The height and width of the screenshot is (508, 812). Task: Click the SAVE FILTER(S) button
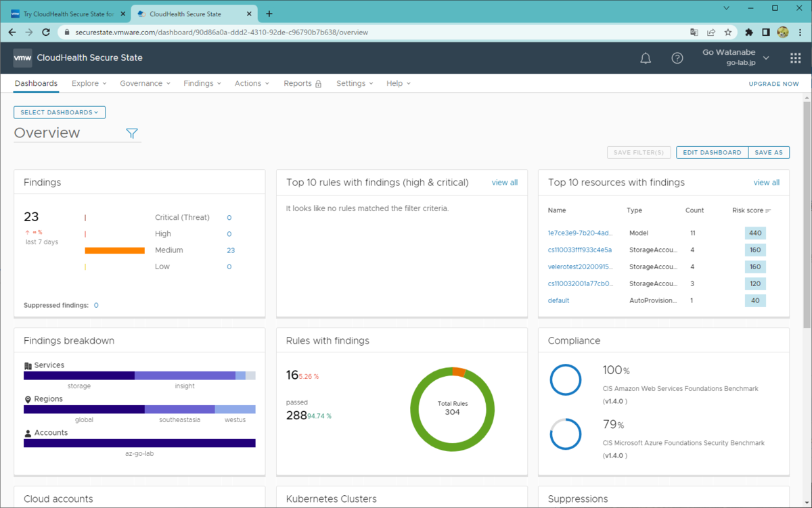click(639, 152)
